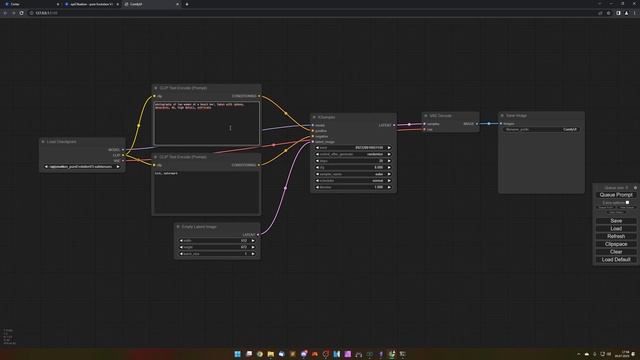Click CONDITIONING output of the top CLIP node
This screenshot has height=360, width=640.
259,96
